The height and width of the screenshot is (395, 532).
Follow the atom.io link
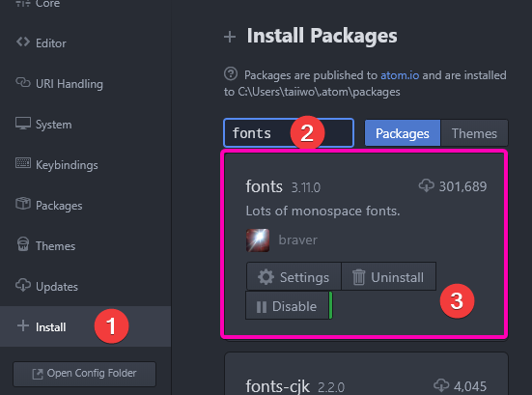pyautogui.click(x=400, y=75)
